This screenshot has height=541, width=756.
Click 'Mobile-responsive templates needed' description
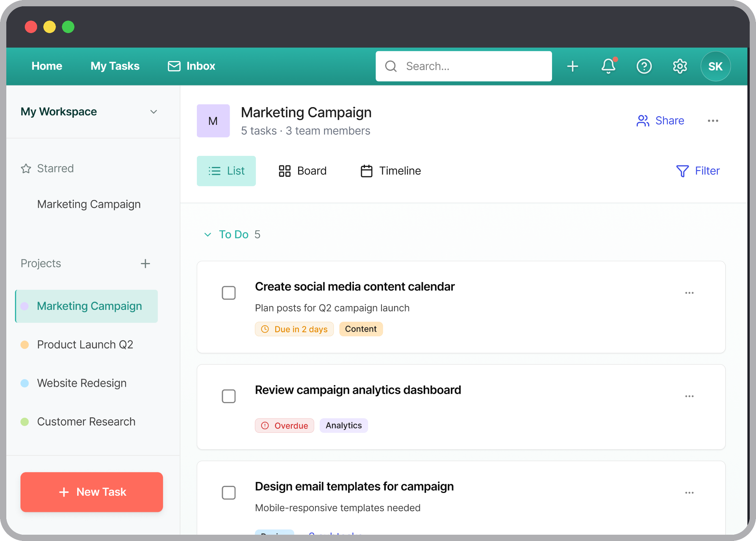(338, 508)
